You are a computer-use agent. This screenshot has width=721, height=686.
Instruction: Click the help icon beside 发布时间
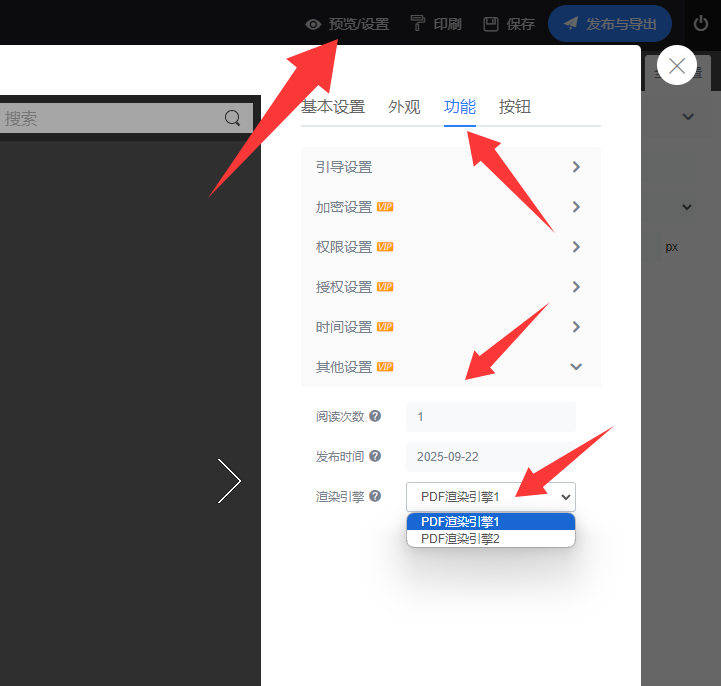click(x=375, y=456)
